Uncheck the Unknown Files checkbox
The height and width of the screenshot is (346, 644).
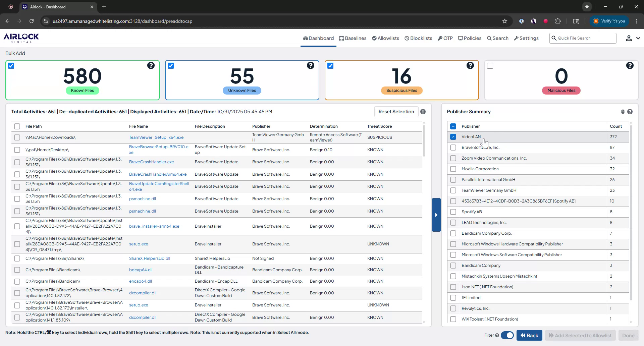(171, 66)
